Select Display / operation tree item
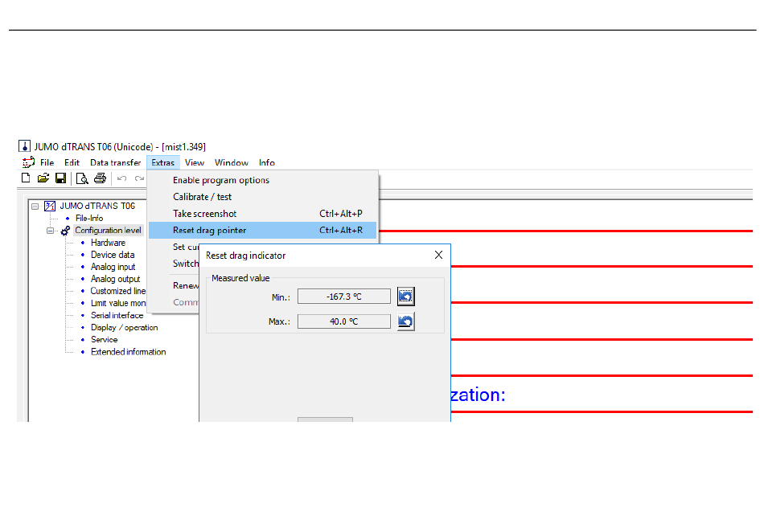764x532 pixels. tap(124, 328)
